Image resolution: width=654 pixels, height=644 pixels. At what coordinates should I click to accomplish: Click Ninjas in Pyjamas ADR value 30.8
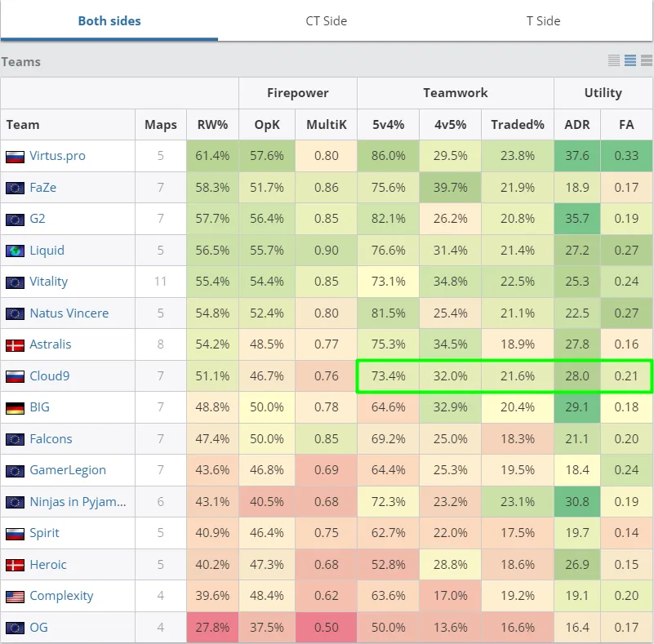pyautogui.click(x=577, y=502)
